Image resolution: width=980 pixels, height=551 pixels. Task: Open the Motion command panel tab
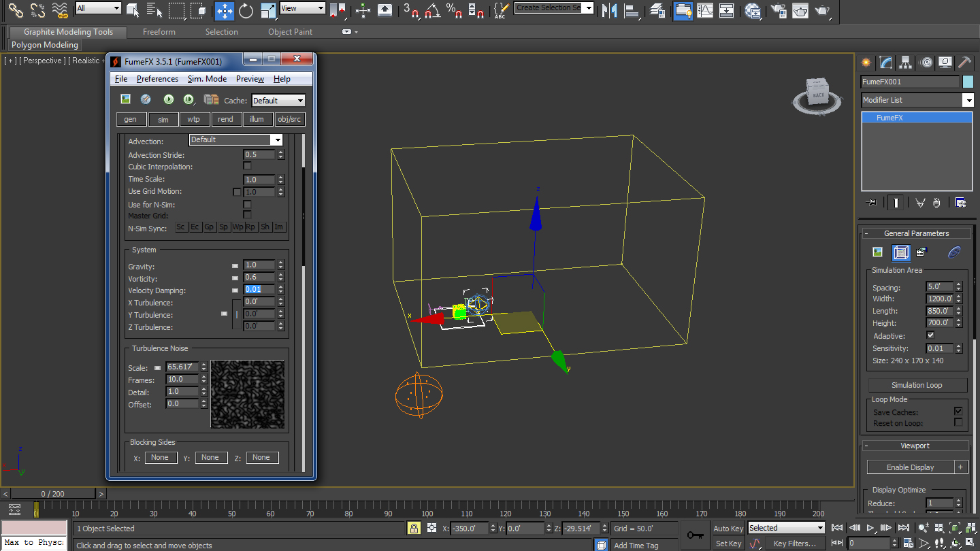(x=926, y=63)
